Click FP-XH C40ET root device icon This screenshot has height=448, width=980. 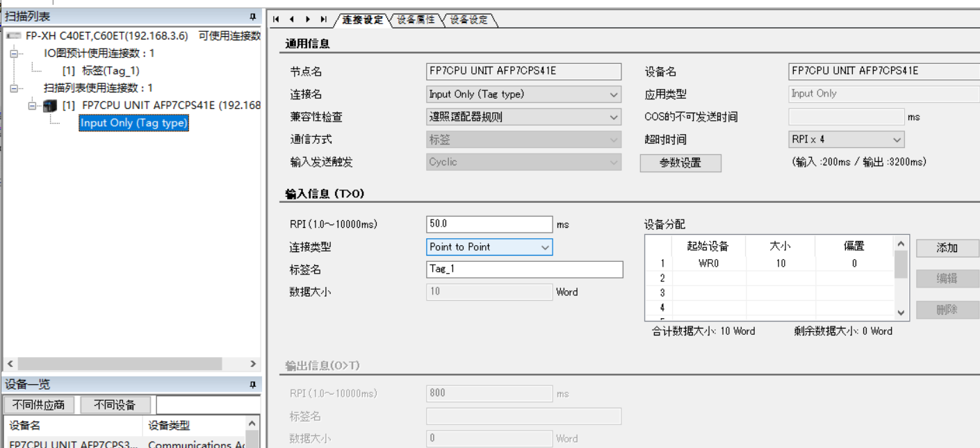coord(13,36)
